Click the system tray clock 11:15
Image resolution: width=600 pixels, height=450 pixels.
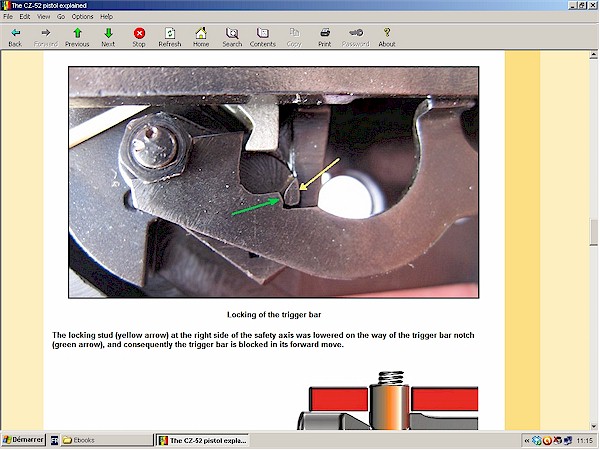pyautogui.click(x=584, y=441)
